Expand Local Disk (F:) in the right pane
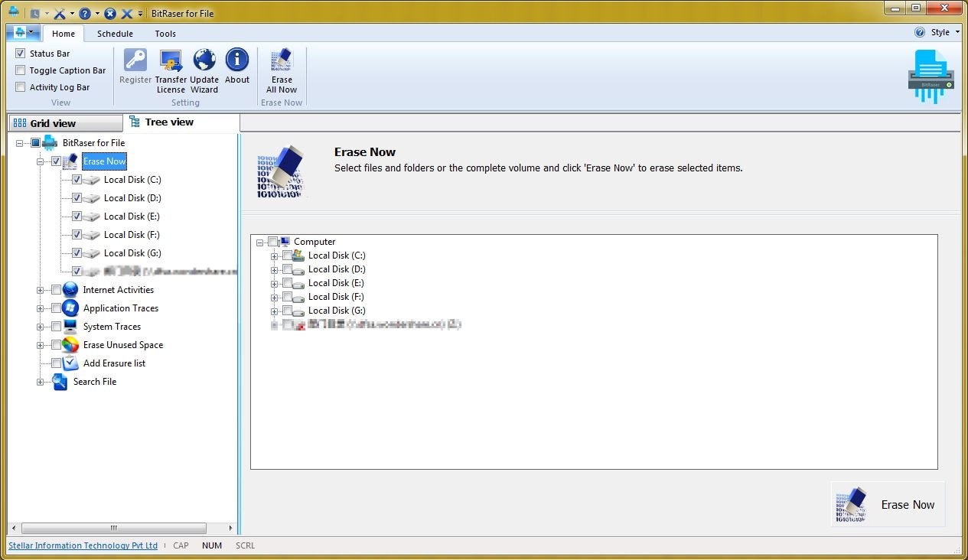 point(275,298)
